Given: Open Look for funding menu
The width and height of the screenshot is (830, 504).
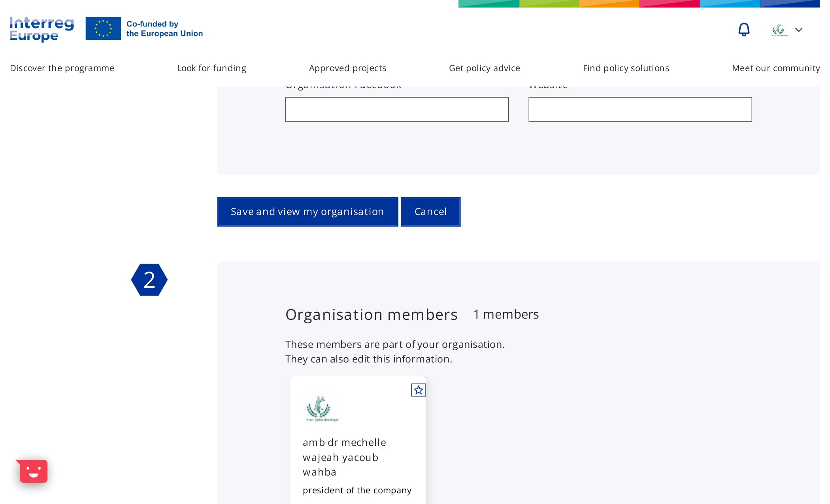Looking at the screenshot, I should coord(211,68).
